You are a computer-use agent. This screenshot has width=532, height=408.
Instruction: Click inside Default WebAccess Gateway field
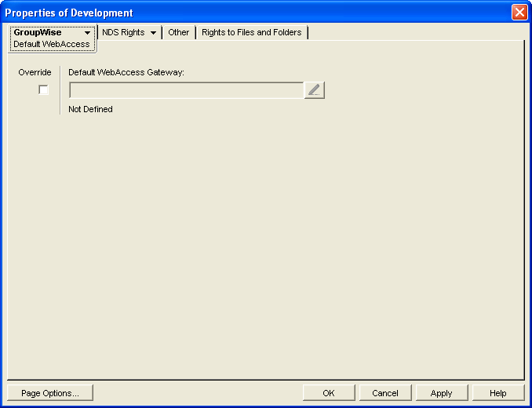point(186,90)
